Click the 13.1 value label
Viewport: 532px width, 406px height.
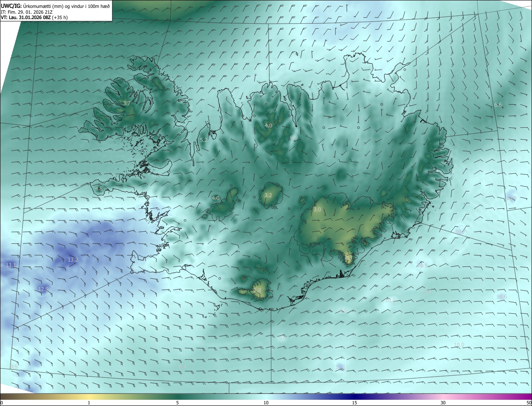click(x=11, y=265)
